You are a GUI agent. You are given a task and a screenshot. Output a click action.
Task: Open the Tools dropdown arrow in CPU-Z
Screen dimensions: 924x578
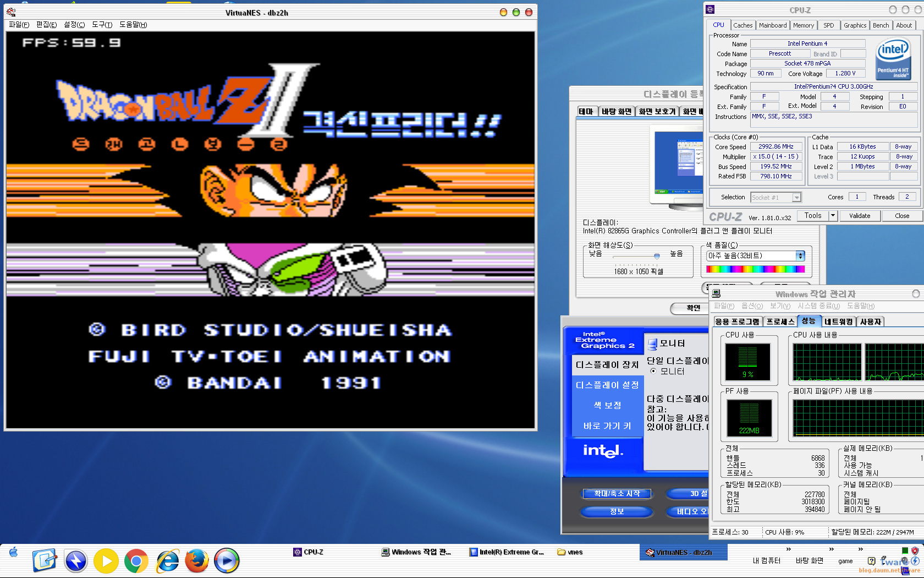tap(833, 216)
